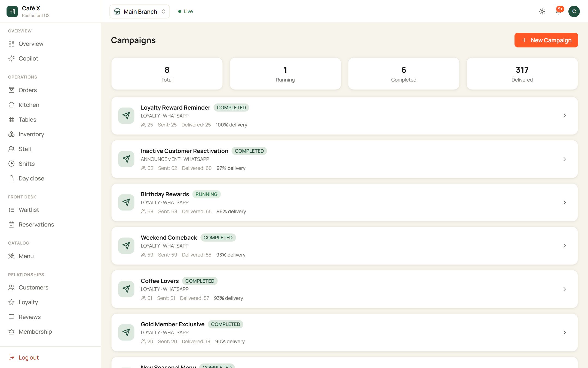
Task: Click the Tables grid icon
Action: (x=11, y=120)
